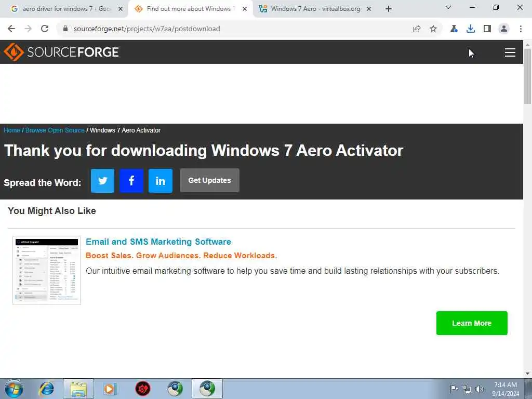The image size is (532, 399).
Task: Click the browser forward arrow
Action: (28, 29)
